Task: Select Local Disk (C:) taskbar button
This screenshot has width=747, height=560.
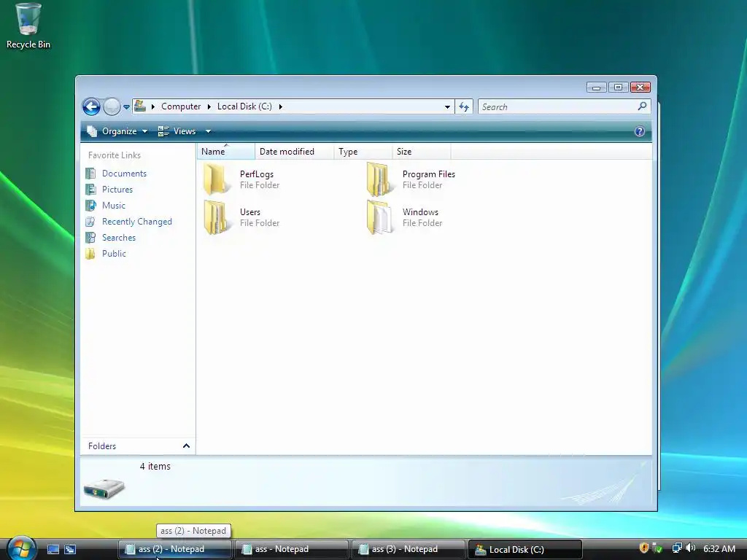Action: coord(525,549)
